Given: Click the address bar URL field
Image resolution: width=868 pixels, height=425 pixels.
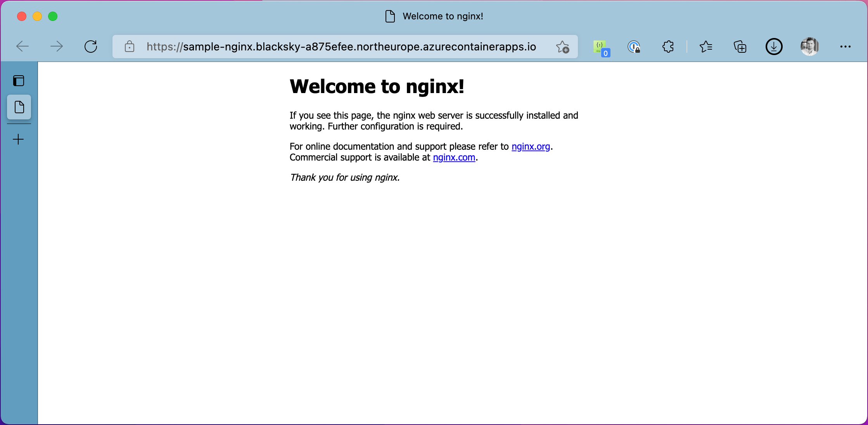Looking at the screenshot, I should 341,47.
